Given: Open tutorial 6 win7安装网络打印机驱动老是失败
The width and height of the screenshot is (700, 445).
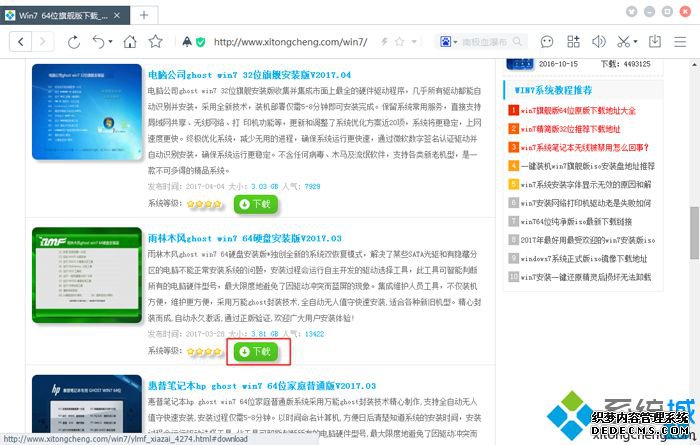Looking at the screenshot, I should point(586,203).
